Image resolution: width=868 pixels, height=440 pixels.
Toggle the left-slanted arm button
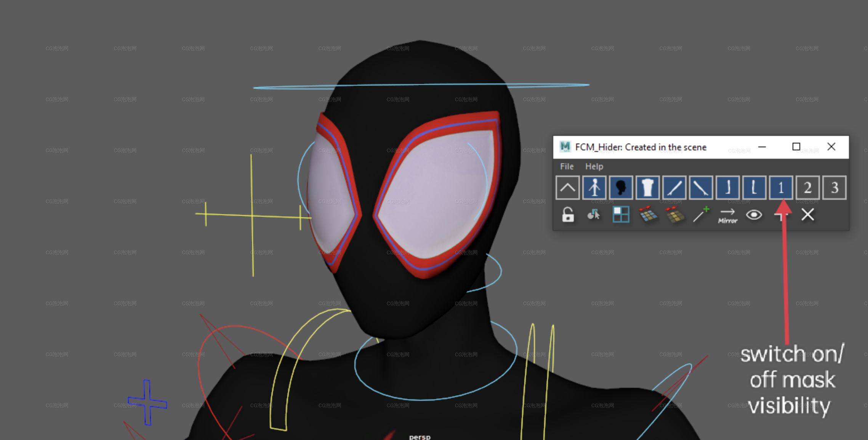674,188
